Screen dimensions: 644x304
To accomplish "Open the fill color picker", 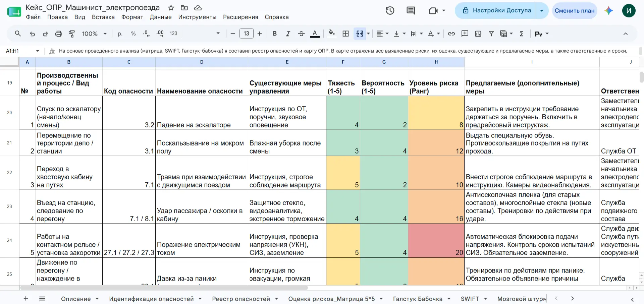I will (x=332, y=33).
